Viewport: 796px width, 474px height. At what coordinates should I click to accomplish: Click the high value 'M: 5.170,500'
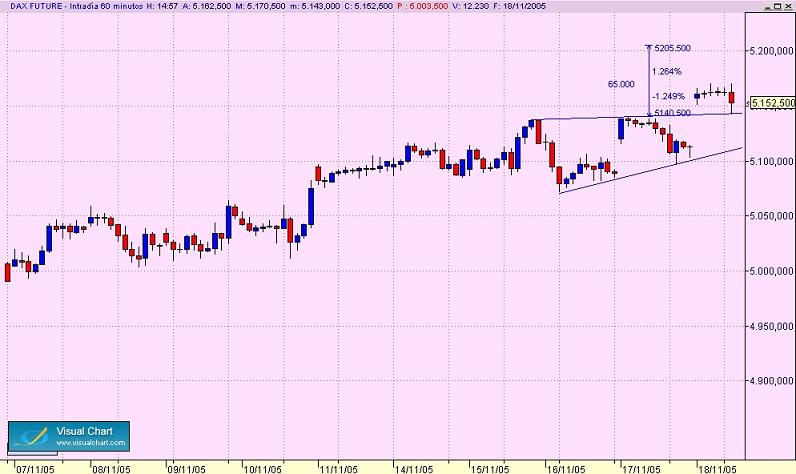tap(259, 6)
